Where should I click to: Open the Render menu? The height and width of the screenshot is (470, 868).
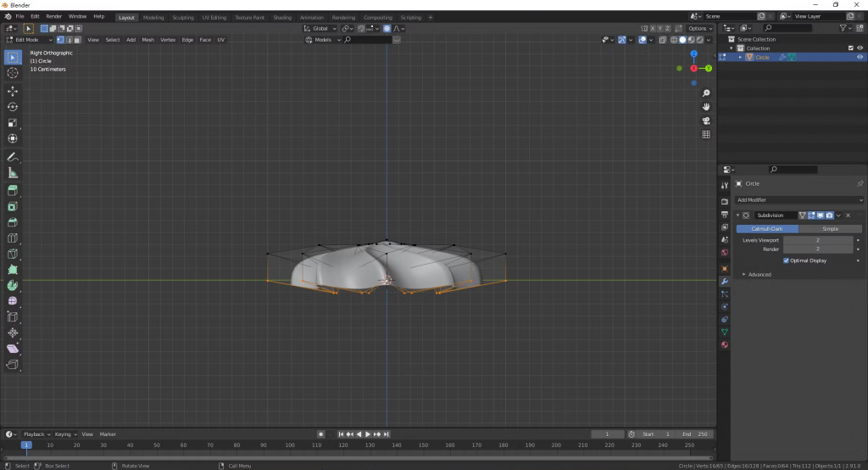[x=54, y=16]
